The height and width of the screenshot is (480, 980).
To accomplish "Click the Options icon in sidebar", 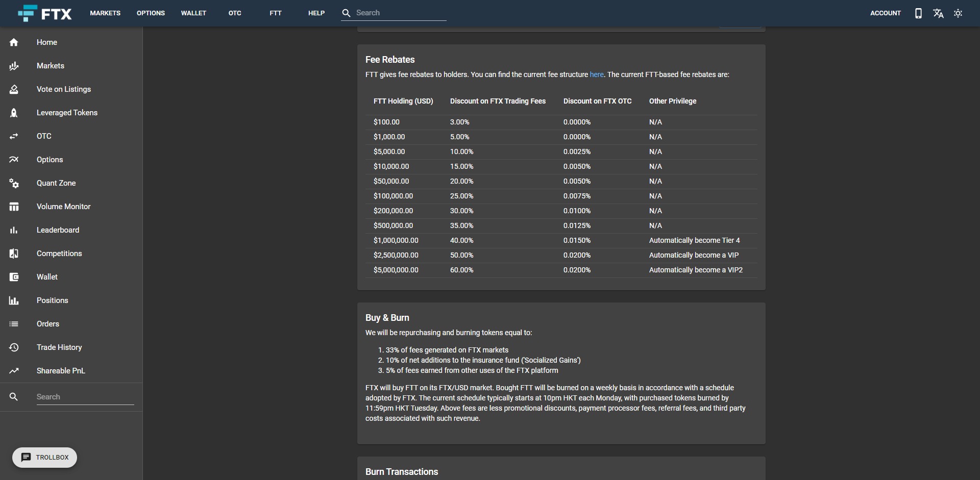I will pos(14,160).
